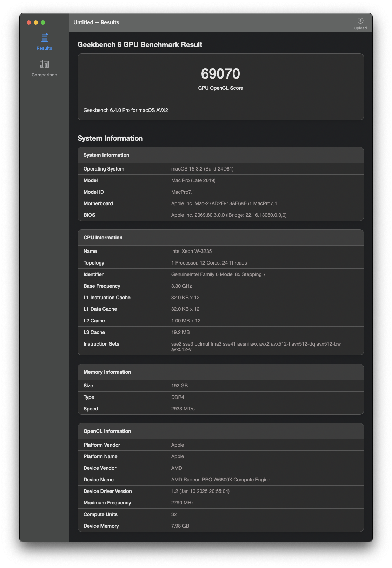Image resolution: width=392 pixels, height=568 pixels.
Task: Minimize the window using yellow button
Action: 36,22
